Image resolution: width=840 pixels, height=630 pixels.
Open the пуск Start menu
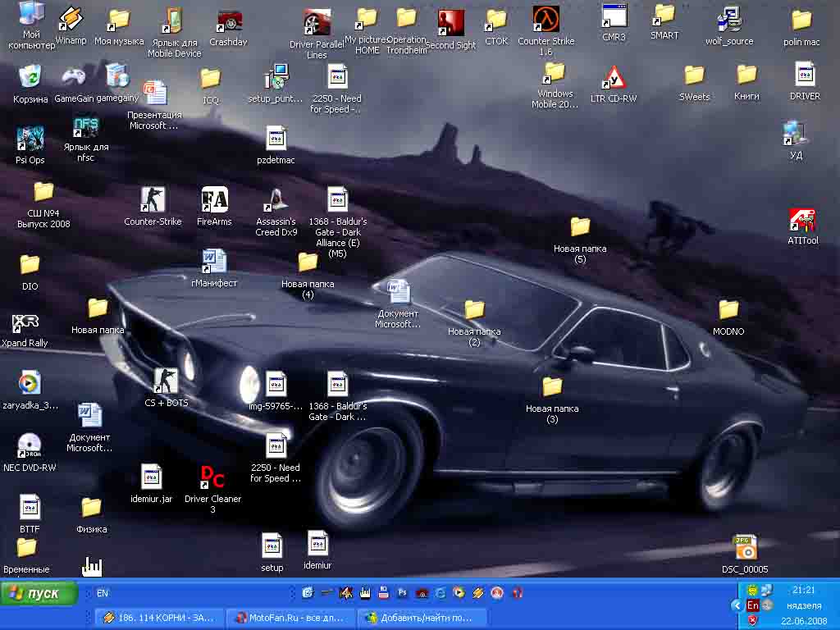39,594
